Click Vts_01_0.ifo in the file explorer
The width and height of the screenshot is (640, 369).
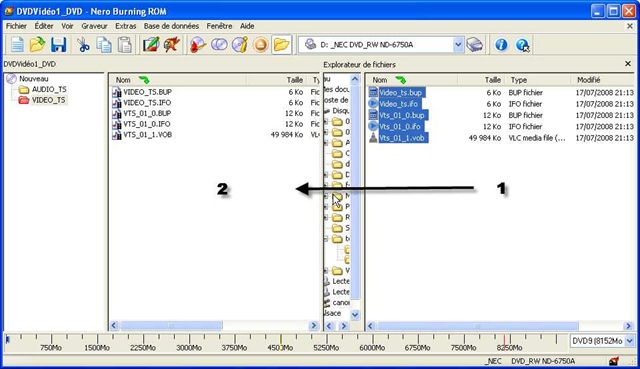pos(400,127)
